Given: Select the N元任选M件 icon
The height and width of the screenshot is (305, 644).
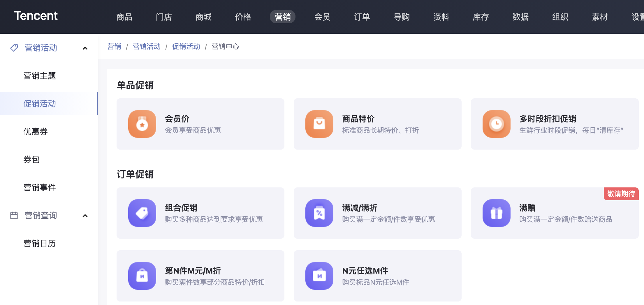Looking at the screenshot, I should 319,276.
